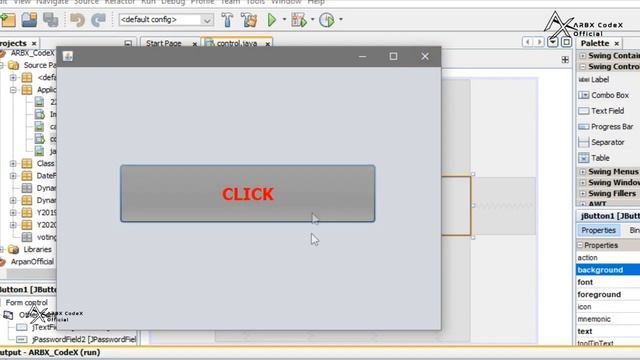Select the mnemonic property row

tap(608, 319)
